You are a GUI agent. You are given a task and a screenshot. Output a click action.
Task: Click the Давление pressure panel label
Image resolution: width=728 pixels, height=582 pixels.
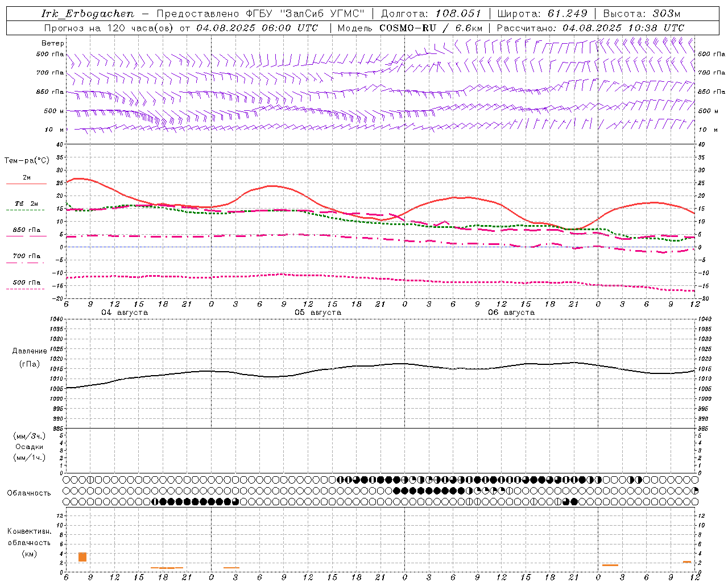(x=30, y=351)
